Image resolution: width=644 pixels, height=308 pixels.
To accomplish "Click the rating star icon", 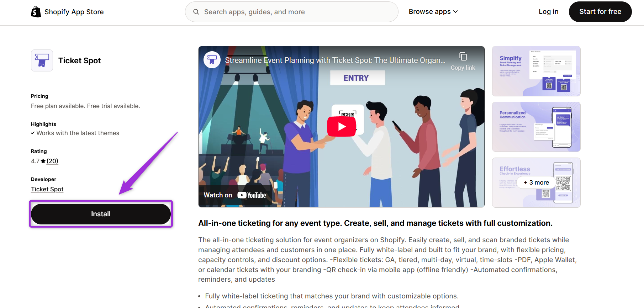I will (x=43, y=161).
